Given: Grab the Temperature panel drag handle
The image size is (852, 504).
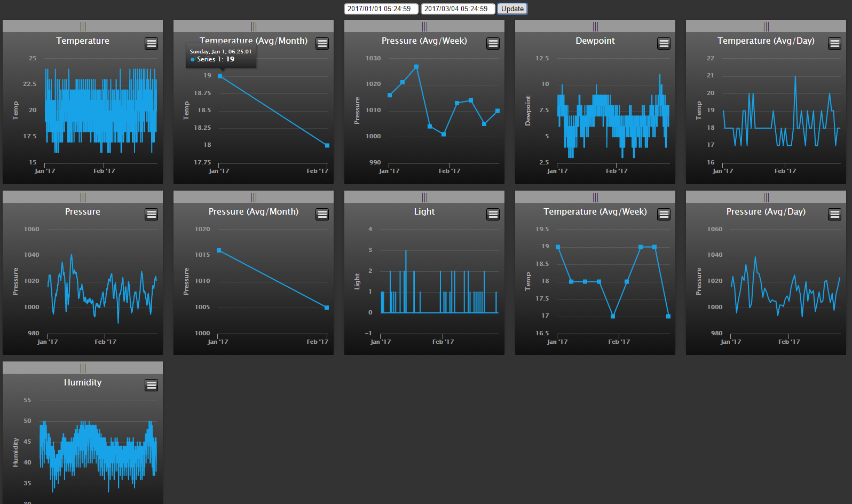Looking at the screenshot, I should point(83,26).
